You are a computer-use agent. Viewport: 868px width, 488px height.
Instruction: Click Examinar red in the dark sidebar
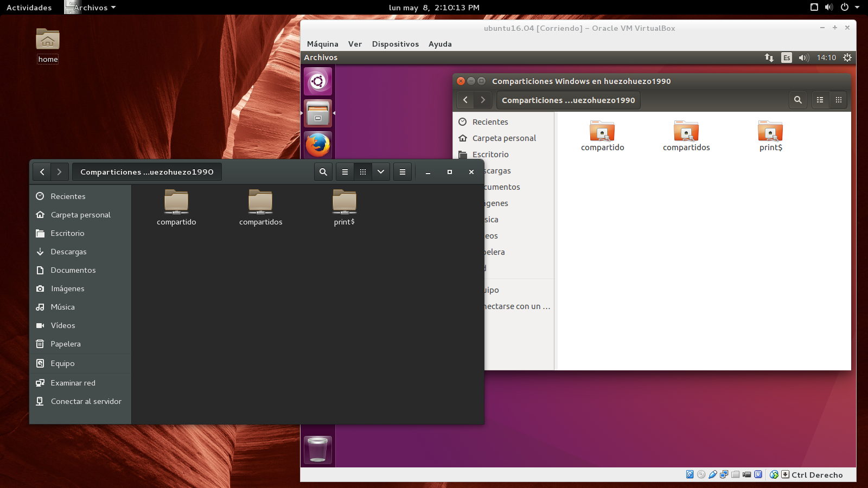click(x=80, y=383)
